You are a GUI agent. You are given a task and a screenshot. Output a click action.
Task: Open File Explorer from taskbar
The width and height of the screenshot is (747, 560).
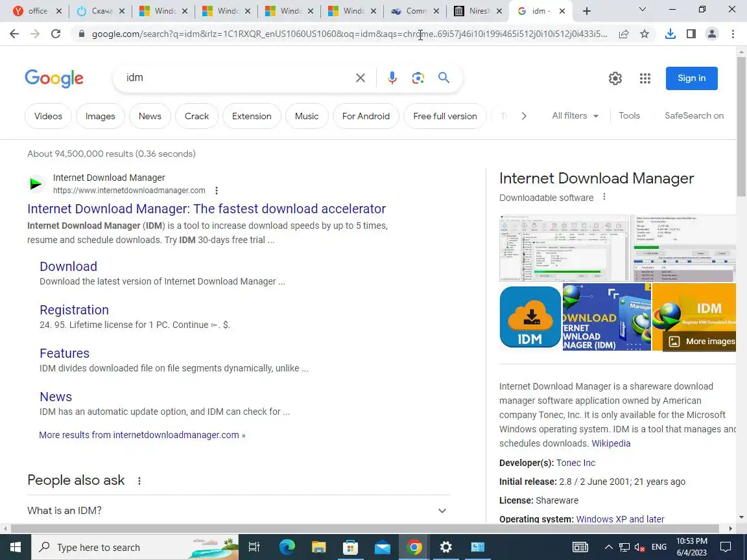point(319,547)
